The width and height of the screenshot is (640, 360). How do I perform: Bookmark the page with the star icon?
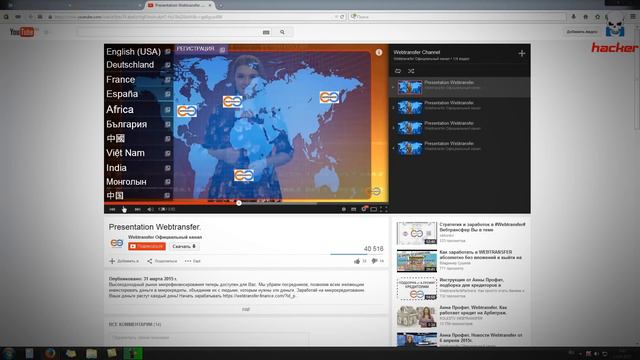(x=598, y=17)
